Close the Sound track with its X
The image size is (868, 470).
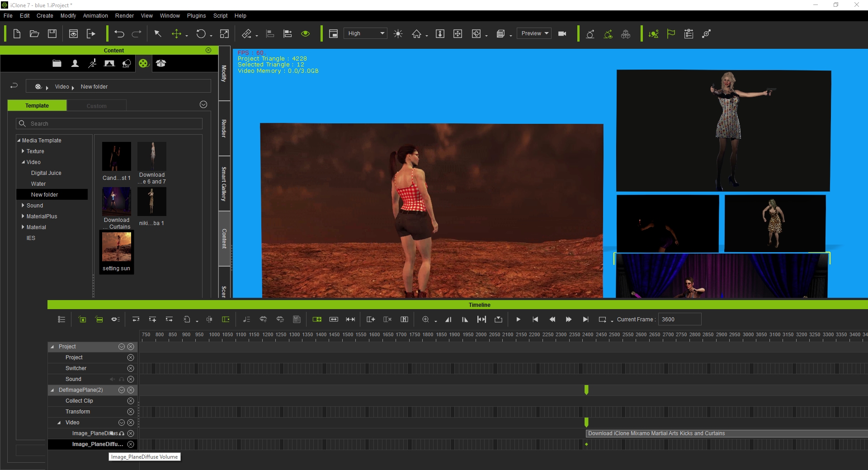(x=131, y=379)
